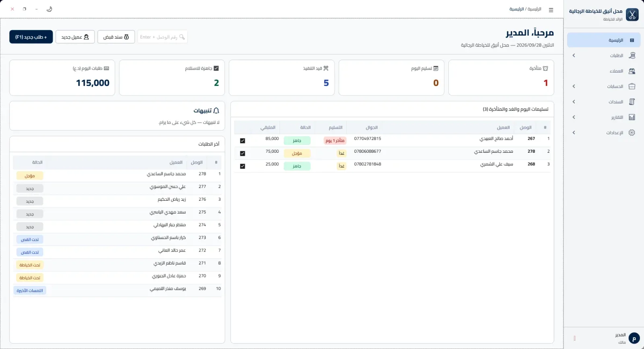Viewport: 644px width, 349px height.
Task: Focus the رقم الوصل search field
Action: pyautogui.click(x=162, y=37)
